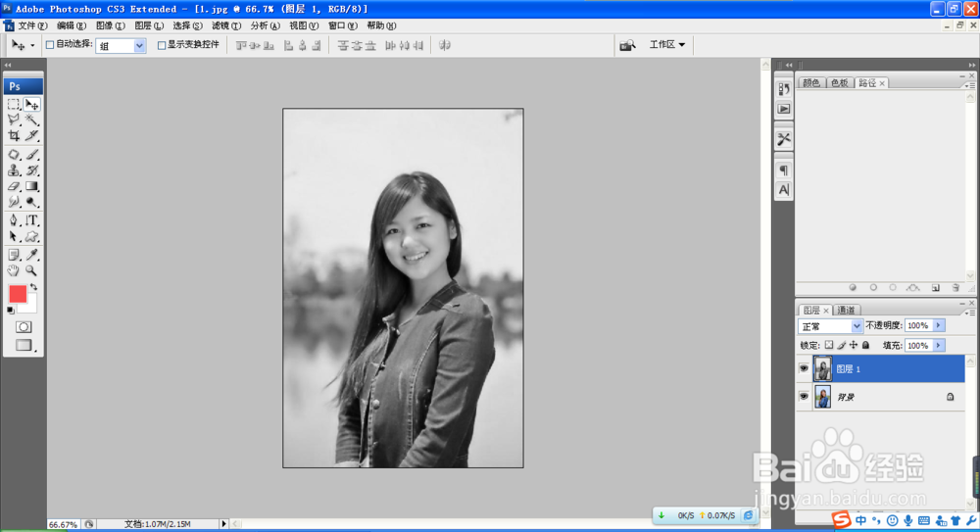Select the Healing Brush tool
980x532 pixels.
14,155
